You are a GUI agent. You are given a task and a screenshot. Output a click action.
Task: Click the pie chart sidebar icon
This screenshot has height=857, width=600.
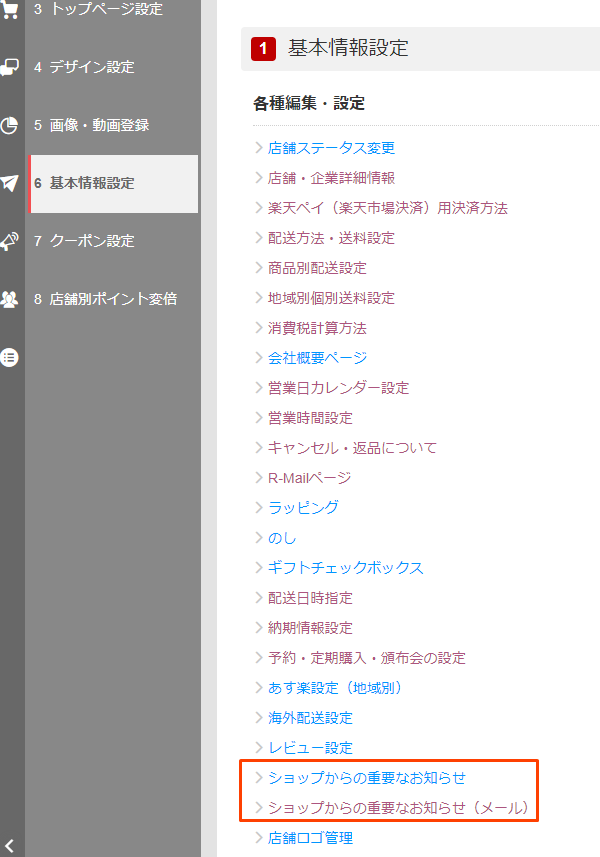click(9, 125)
